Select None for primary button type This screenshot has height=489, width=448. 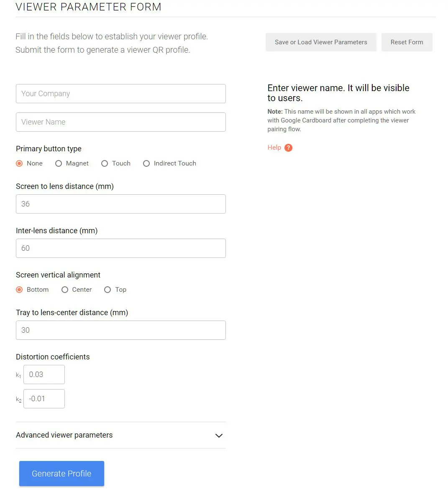(x=19, y=163)
